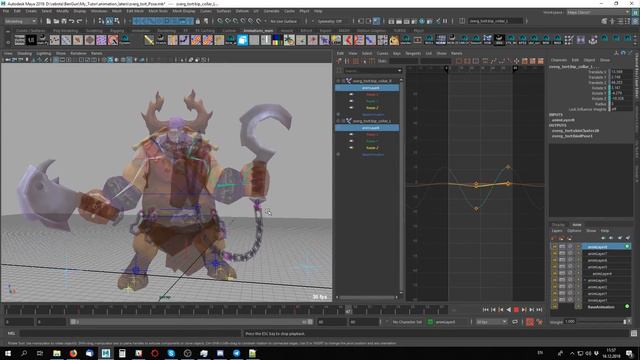Toggle visibility eye of Rotate X under collar_L
This screenshot has width=640, height=360.
[x=351, y=134]
